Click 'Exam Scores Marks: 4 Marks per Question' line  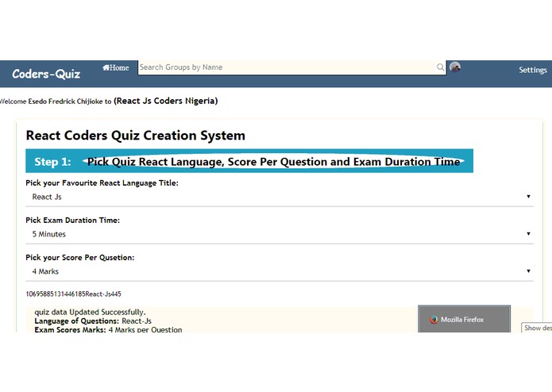click(108, 329)
